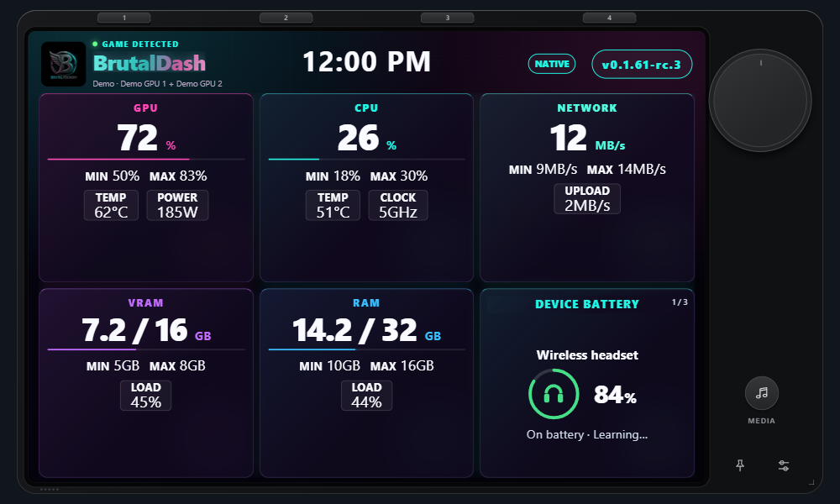Click network MAX 14MB/s text
The height and width of the screenshot is (504, 840).
pyautogui.click(x=627, y=169)
